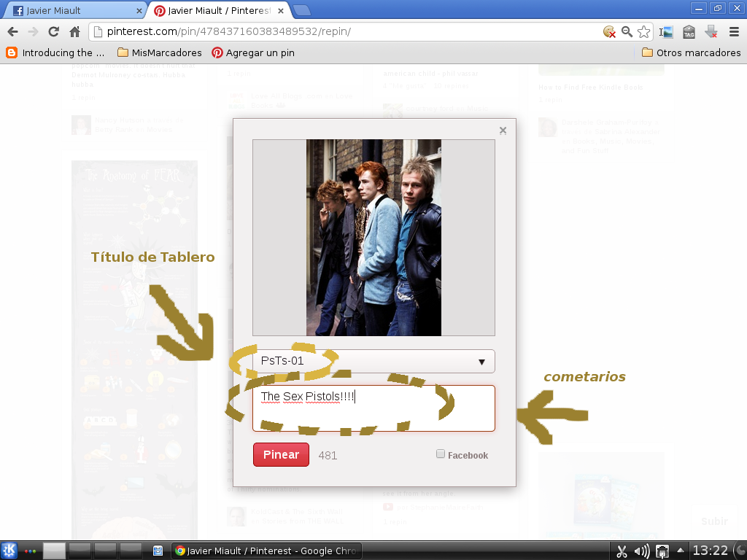Click the Sex Pistols pin image preview
The image size is (747, 560).
coord(373,237)
